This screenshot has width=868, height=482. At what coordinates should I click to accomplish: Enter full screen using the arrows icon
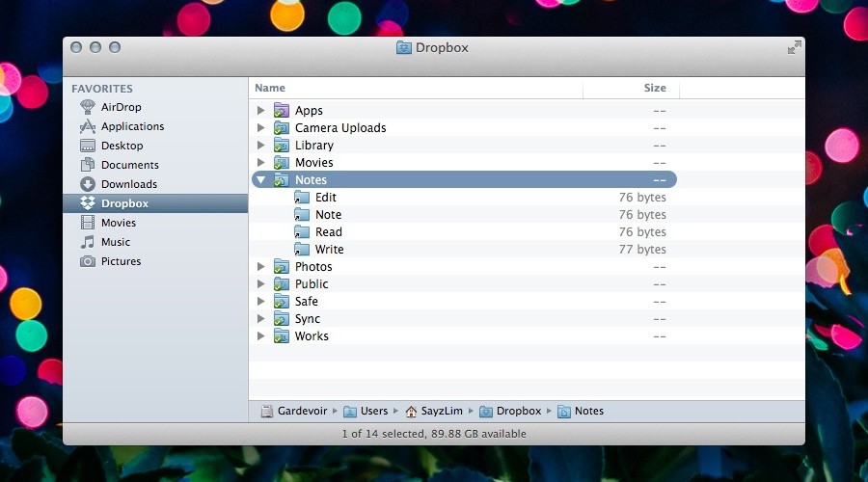click(794, 47)
